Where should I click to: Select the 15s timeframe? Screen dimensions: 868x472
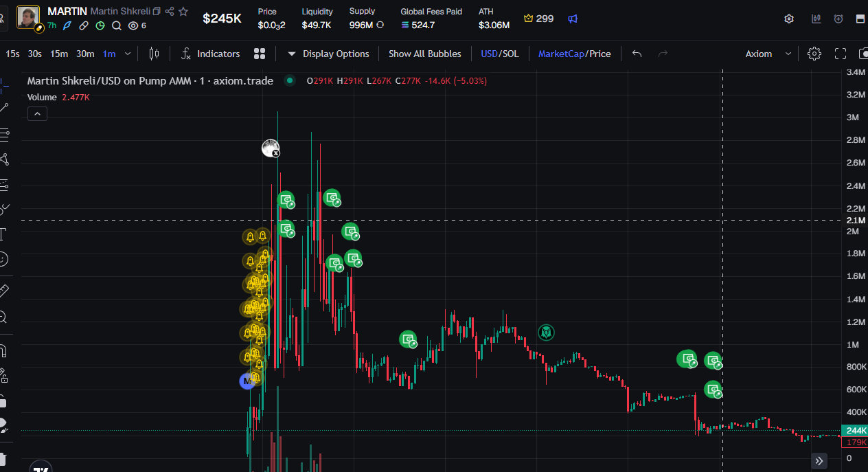click(x=12, y=54)
